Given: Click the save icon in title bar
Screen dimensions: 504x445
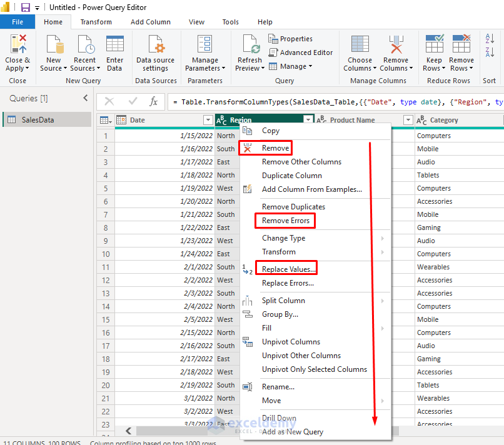Looking at the screenshot, I should point(26,7).
